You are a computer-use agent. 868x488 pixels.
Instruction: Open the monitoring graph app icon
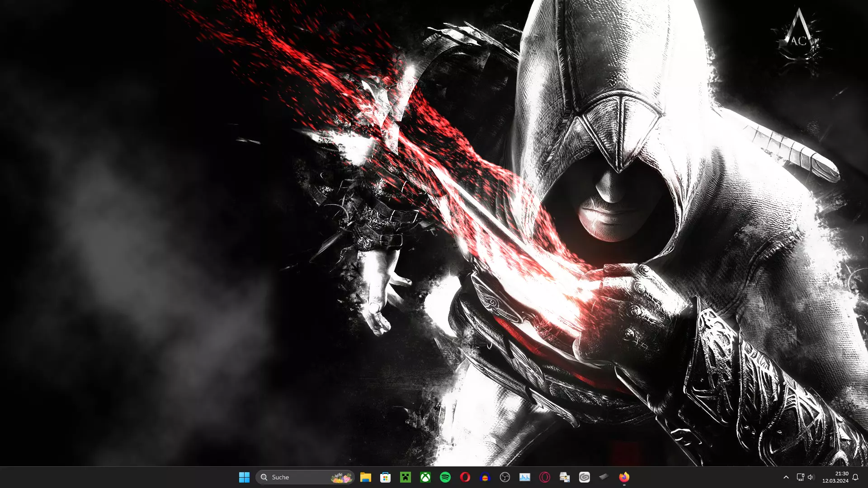pos(525,477)
